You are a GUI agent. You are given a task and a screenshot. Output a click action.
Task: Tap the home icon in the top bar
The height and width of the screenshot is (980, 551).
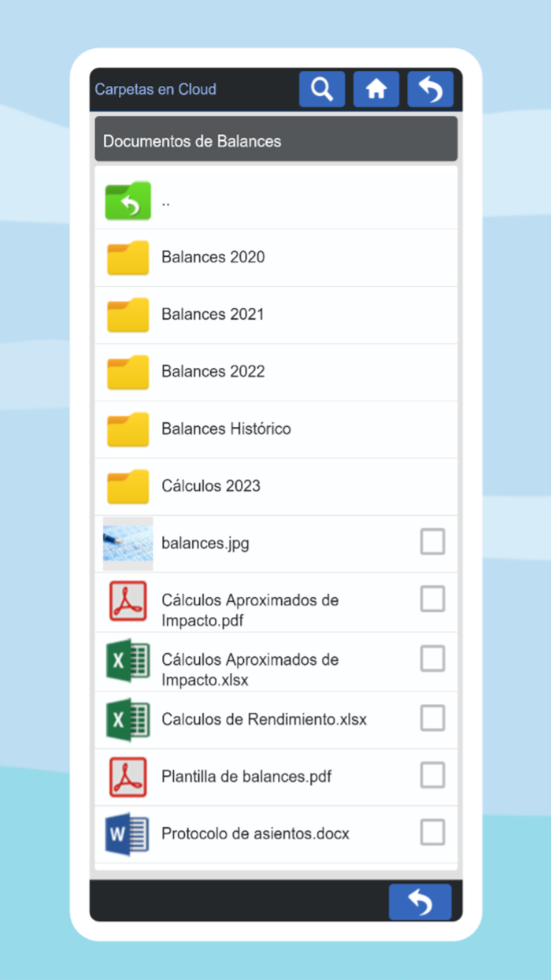coord(376,89)
